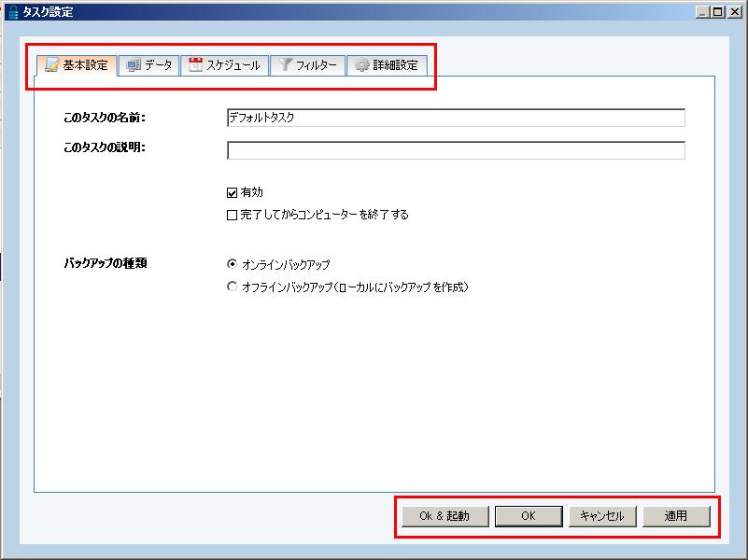Viewport: 748px width, 560px height.
Task: Close the タスク設定 dialog
Action: click(735, 12)
